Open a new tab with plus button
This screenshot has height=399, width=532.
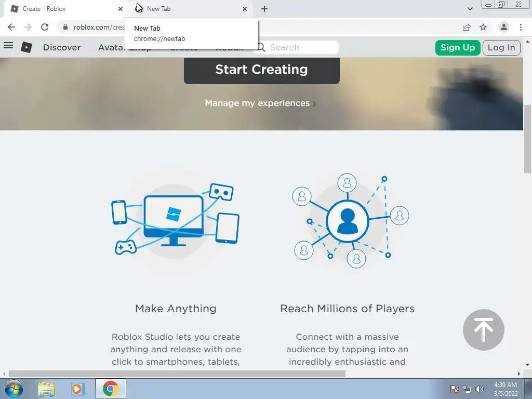pyautogui.click(x=264, y=9)
